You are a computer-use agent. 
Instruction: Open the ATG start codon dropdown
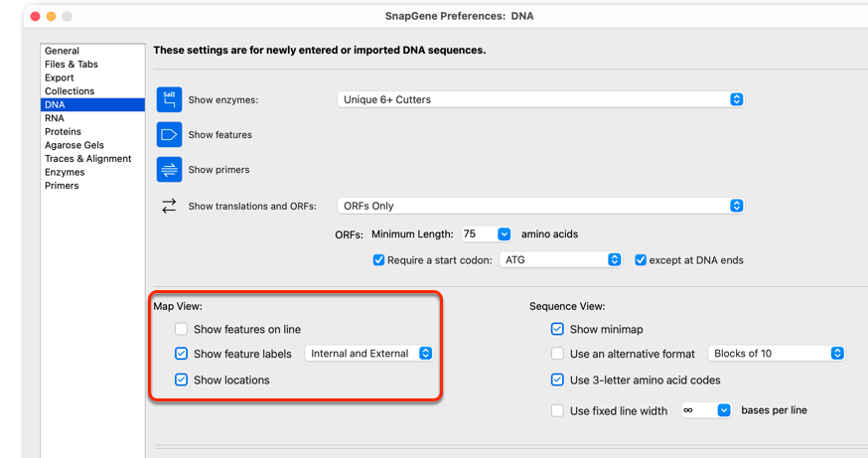[560, 259]
